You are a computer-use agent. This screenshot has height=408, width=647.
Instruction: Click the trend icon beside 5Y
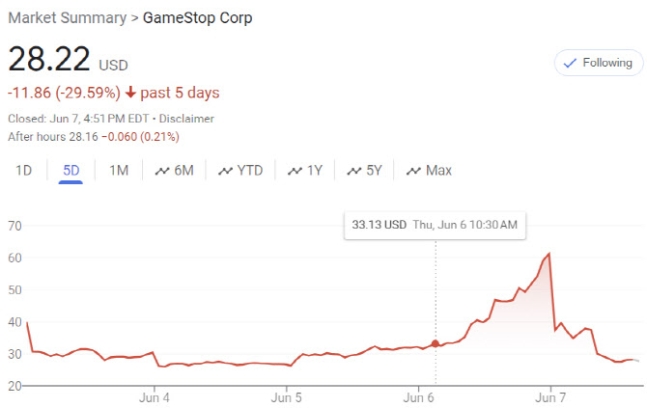354,171
